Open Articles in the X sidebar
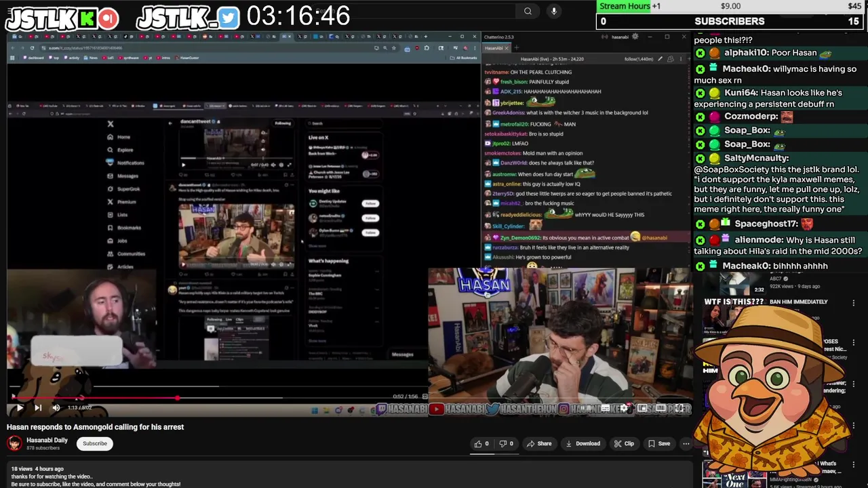The image size is (868, 488). click(x=120, y=267)
